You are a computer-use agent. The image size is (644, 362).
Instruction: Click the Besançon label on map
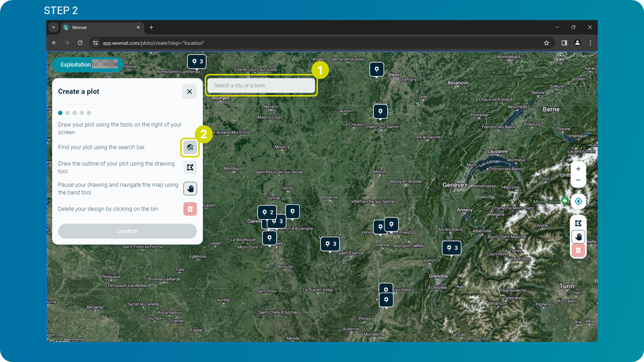pos(458,83)
